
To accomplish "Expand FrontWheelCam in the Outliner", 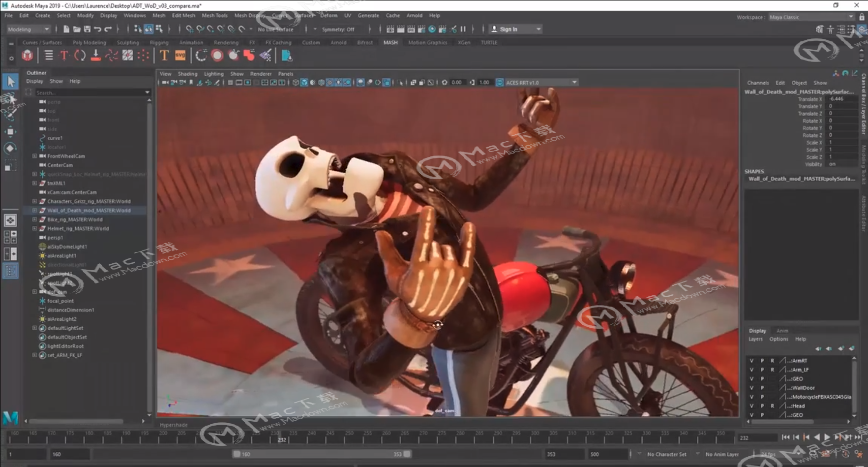I will pyautogui.click(x=34, y=156).
